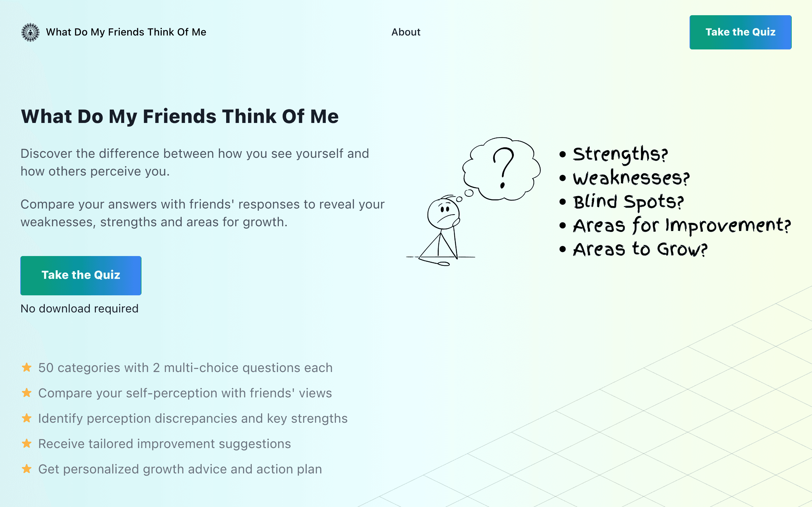The image size is (812, 507).
Task: Click the Areas for Improvement? bullet
Action: click(x=675, y=225)
